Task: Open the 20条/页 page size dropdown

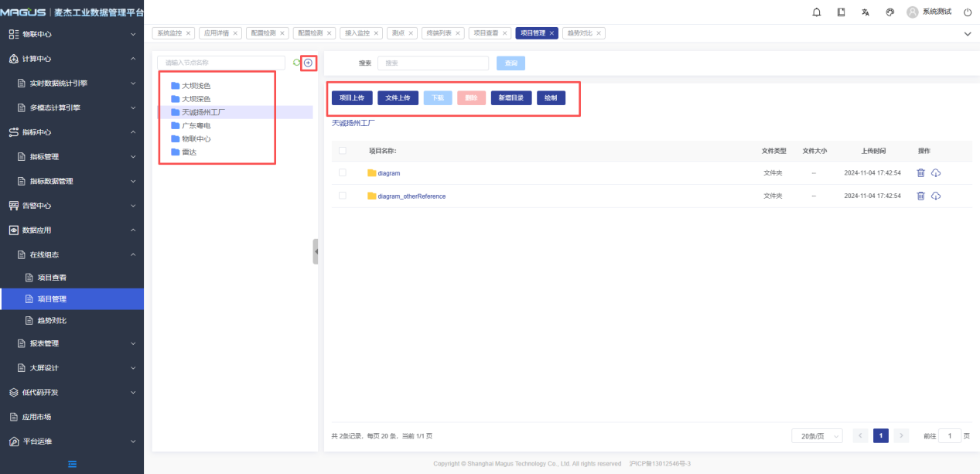Action: click(816, 436)
